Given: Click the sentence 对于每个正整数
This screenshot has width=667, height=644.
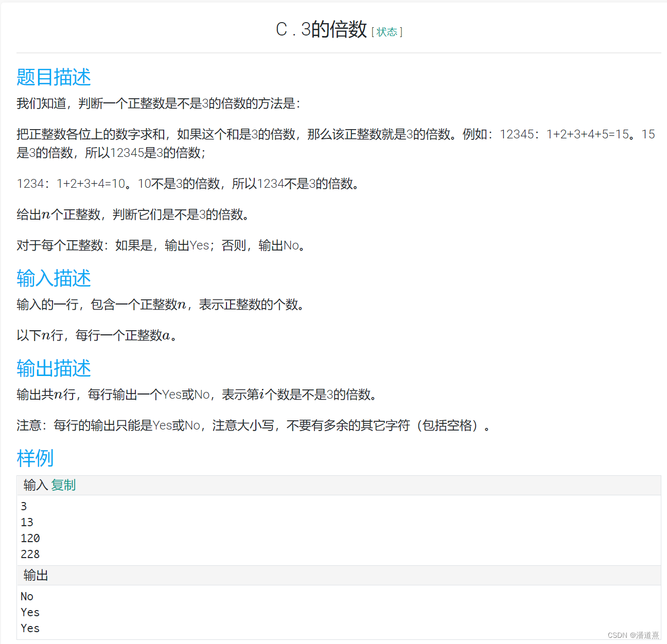Looking at the screenshot, I should [161, 245].
